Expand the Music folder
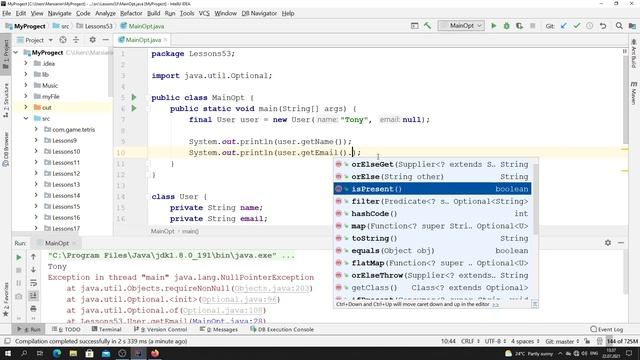Viewport: 640px width, 360px height. (x=26, y=86)
